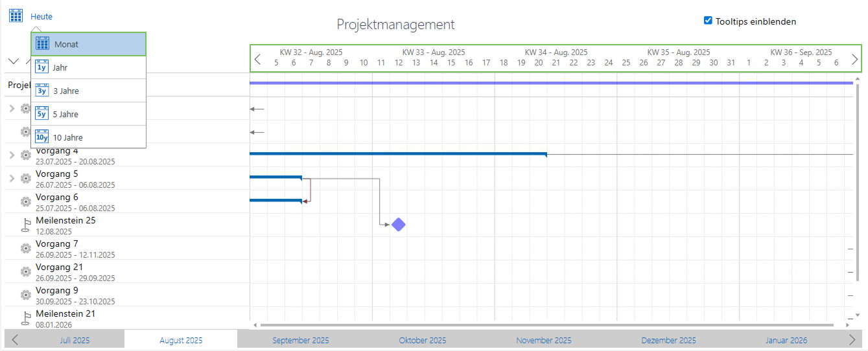Select the Vorgang 7 row label
Image resolution: width=868 pixels, height=351 pixels.
click(57, 244)
